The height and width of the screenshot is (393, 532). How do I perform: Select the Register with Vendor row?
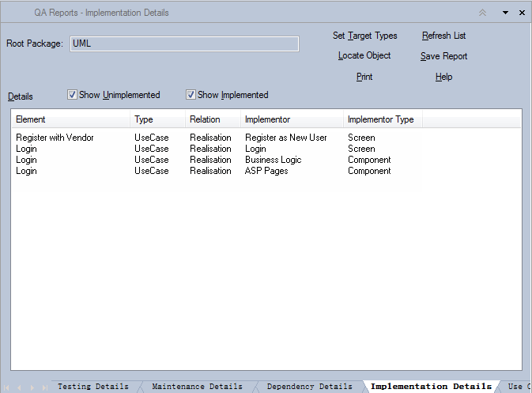point(55,138)
